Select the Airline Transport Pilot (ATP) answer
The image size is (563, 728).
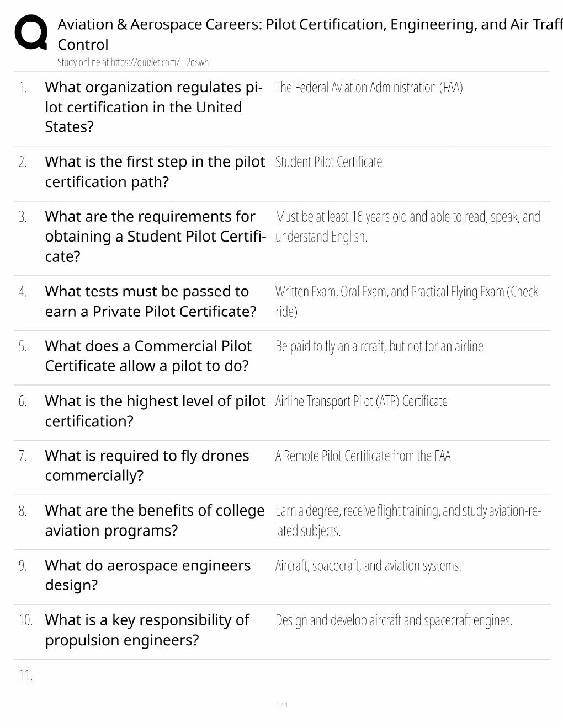tap(361, 401)
